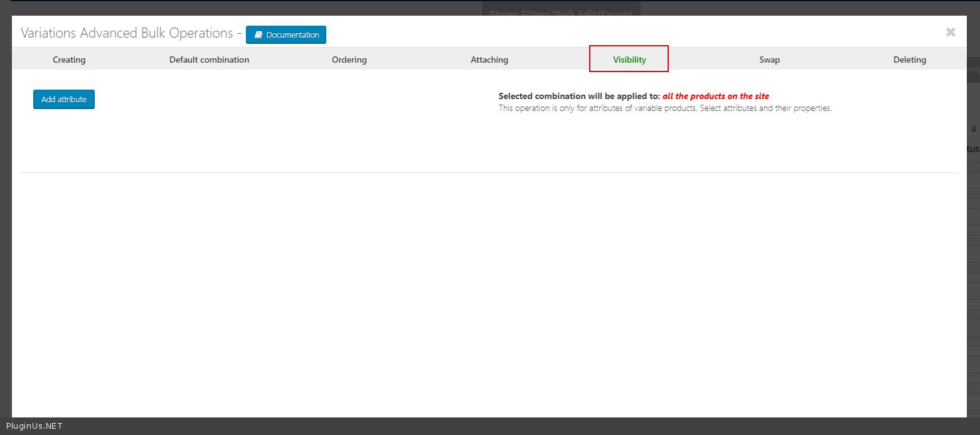
Task: Switch to Default combination tab
Action: coord(210,60)
